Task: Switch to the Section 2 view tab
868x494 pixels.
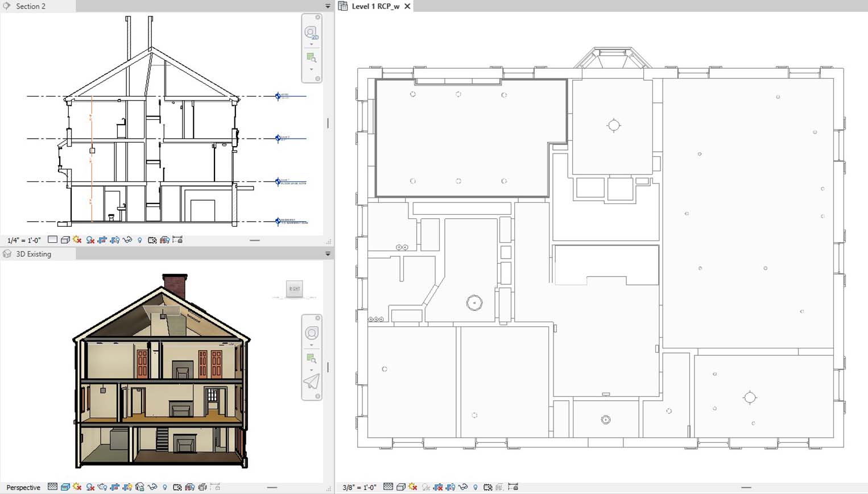Action: (30, 6)
